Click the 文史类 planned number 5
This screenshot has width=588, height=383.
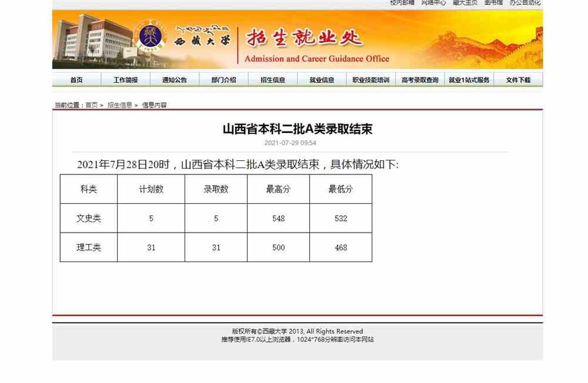[151, 218]
